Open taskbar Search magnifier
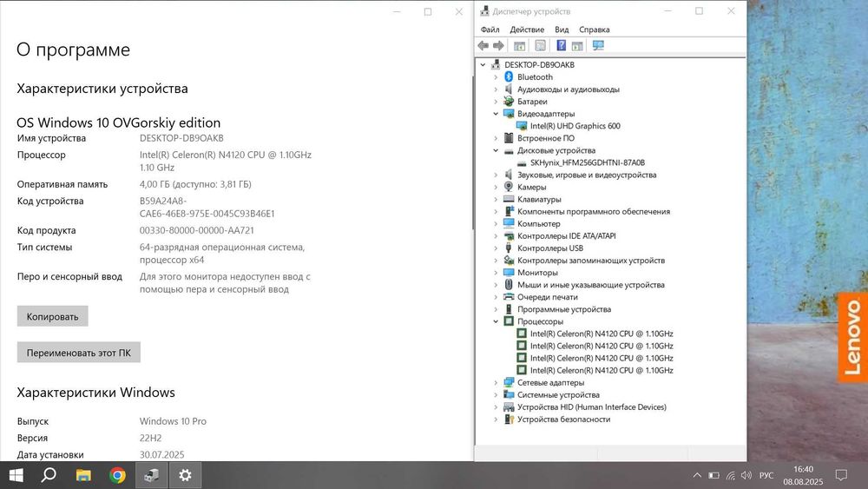Viewport: 868px width, 489px height. point(49,475)
